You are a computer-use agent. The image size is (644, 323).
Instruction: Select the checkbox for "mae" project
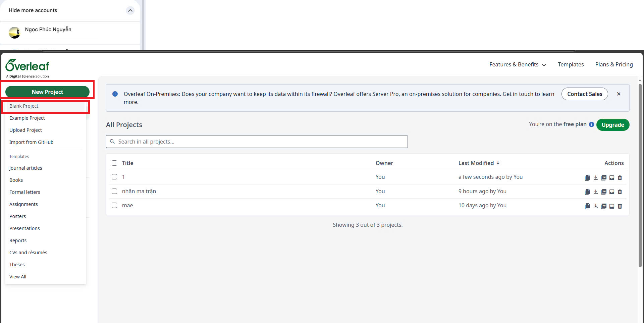point(114,205)
